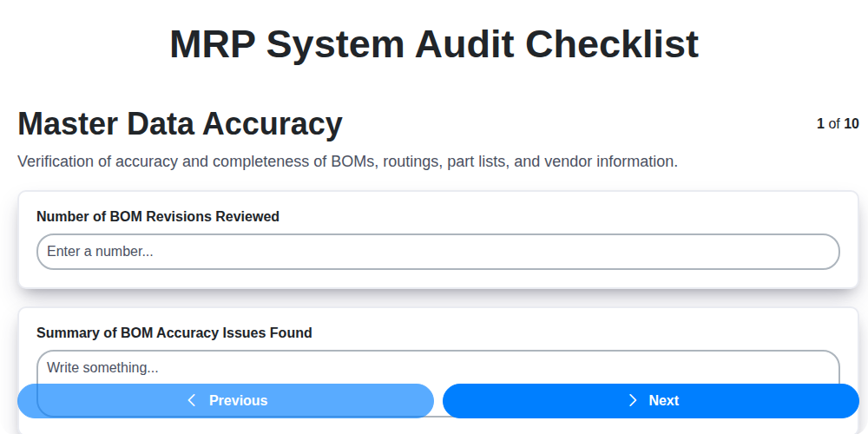The image size is (868, 434).
Task: Click empty space in the BOM revisions card
Action: [x=564, y=216]
